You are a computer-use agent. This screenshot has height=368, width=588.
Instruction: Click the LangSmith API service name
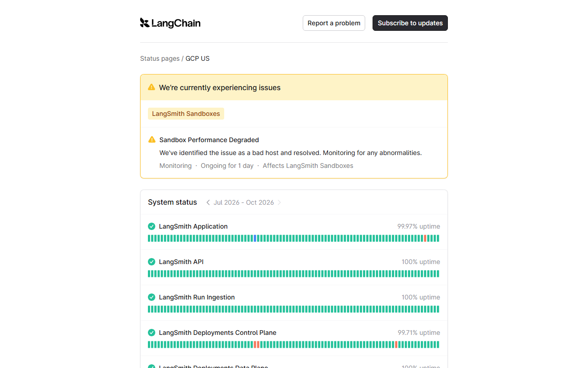tap(181, 262)
